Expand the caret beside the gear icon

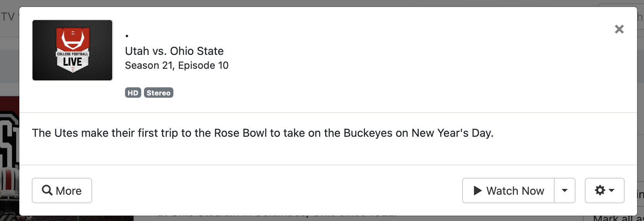612,190
